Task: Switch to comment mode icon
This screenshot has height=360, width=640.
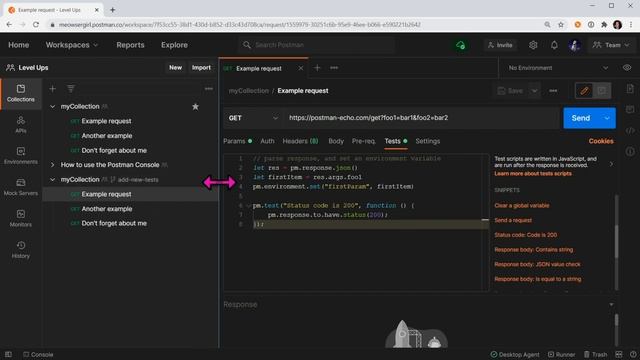Action: click(x=602, y=91)
